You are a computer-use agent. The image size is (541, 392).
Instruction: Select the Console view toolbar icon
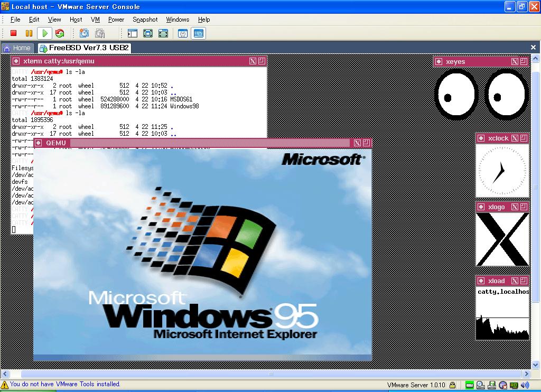(199, 33)
